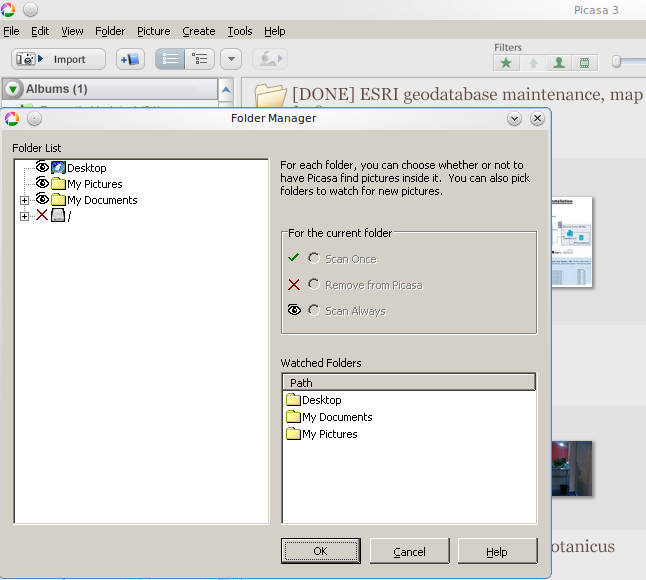Open the Edit menu
This screenshot has height=580, width=646.
(x=40, y=31)
